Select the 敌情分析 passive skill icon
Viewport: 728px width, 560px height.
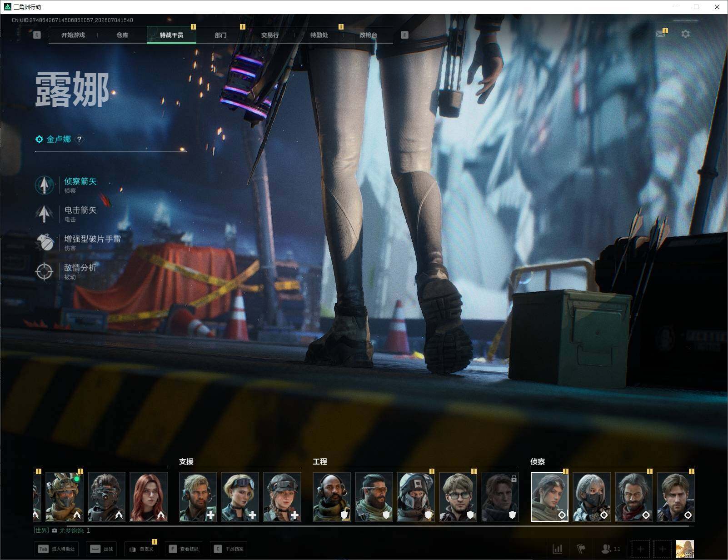click(44, 271)
